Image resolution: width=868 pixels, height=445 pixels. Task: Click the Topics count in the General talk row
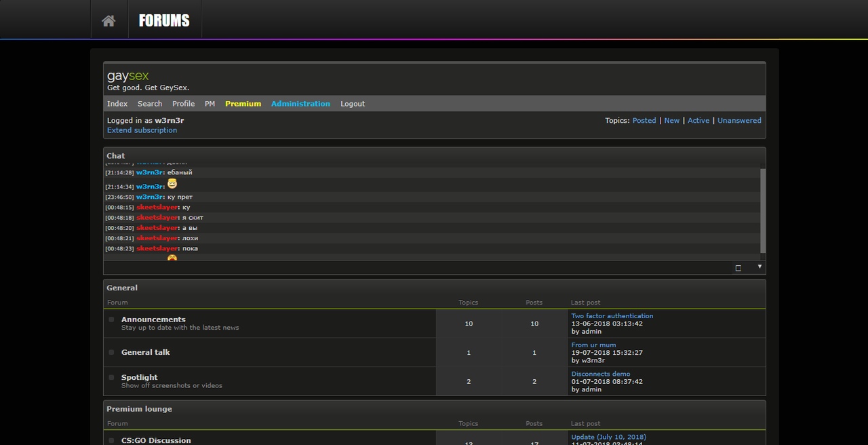pos(469,353)
